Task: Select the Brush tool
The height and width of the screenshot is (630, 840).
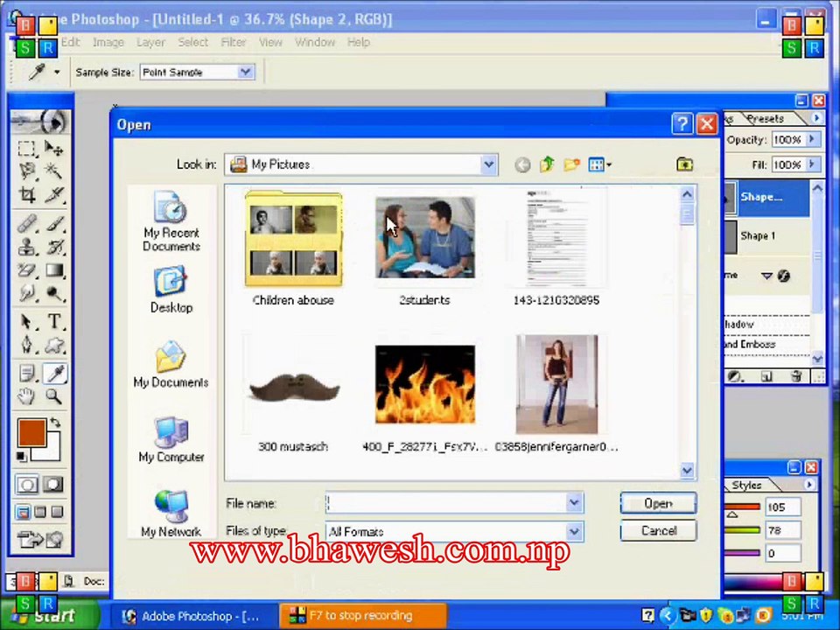Action: (53, 223)
